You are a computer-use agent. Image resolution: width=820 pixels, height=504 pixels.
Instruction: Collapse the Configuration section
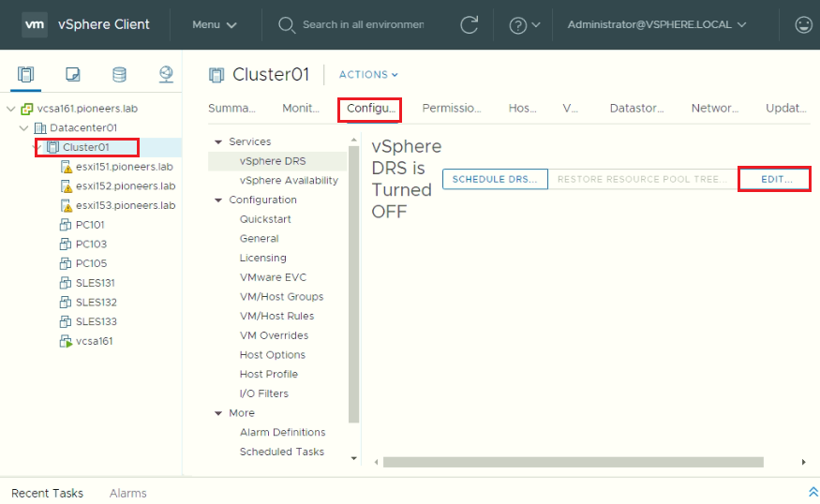(218, 200)
